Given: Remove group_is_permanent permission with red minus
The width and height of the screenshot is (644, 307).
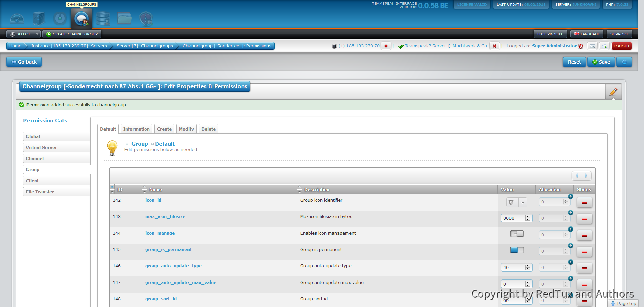Looking at the screenshot, I should pyautogui.click(x=584, y=252).
